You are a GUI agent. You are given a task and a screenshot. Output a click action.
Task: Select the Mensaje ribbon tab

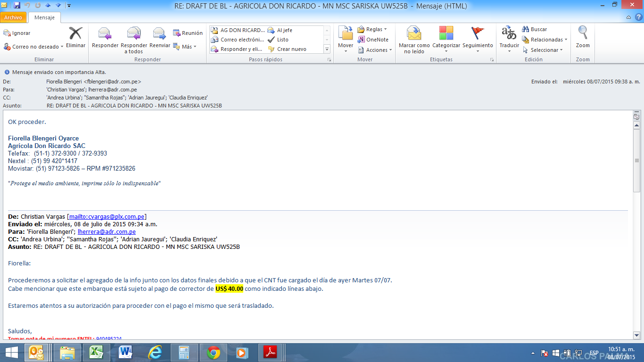tap(44, 17)
